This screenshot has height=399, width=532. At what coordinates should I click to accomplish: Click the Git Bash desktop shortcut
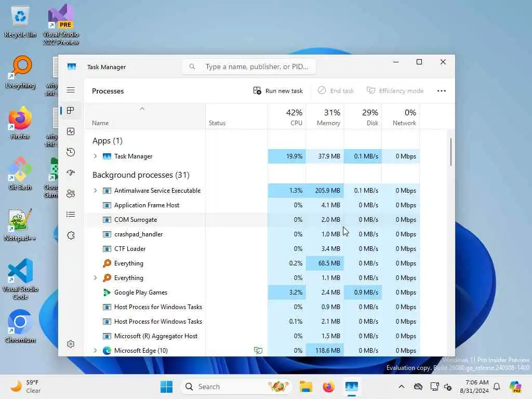point(20,174)
